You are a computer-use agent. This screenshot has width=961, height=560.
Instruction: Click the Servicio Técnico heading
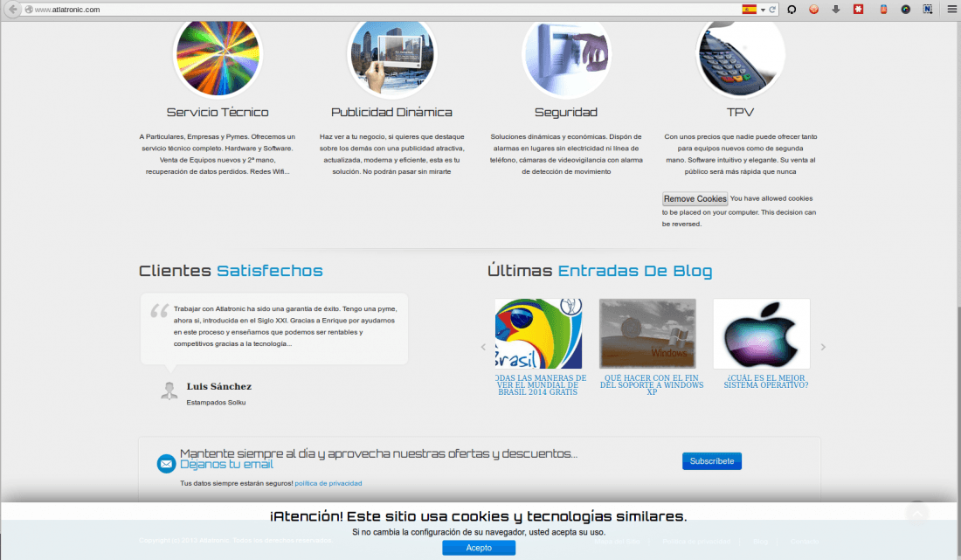[218, 112]
